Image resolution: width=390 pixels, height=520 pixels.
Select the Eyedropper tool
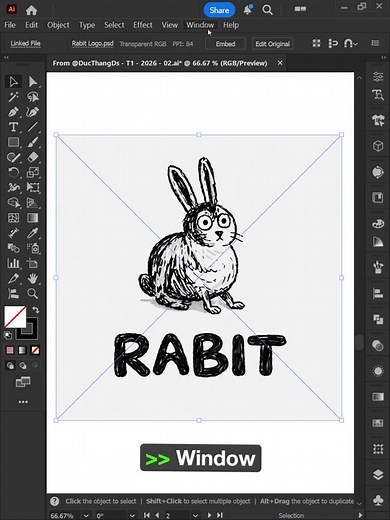pos(33,233)
